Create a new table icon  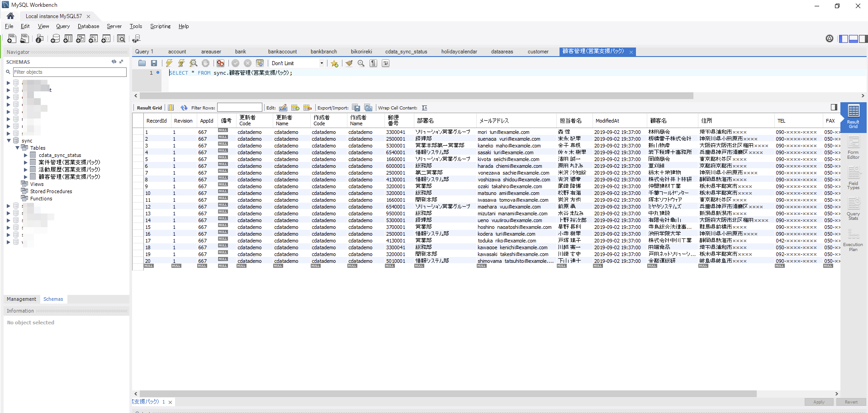(68, 39)
